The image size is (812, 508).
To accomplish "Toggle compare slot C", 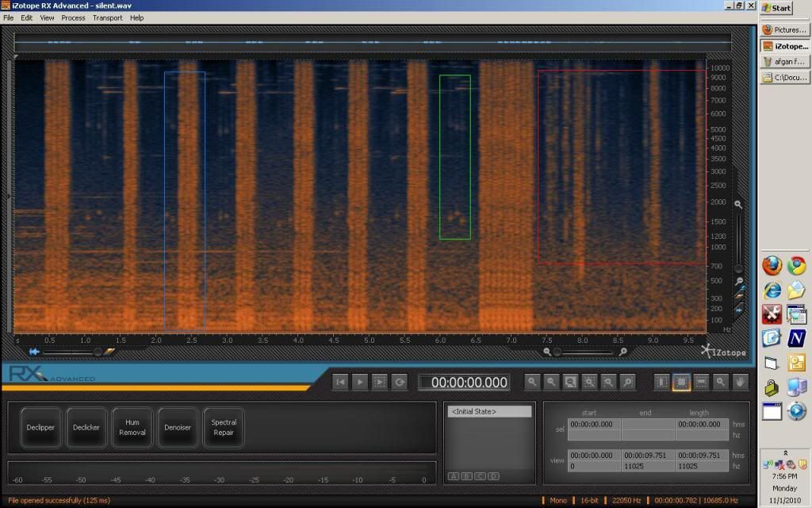I will 480,476.
